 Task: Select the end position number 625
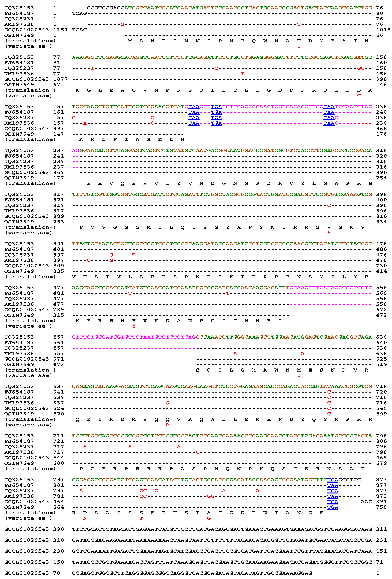[x=382, y=359]
